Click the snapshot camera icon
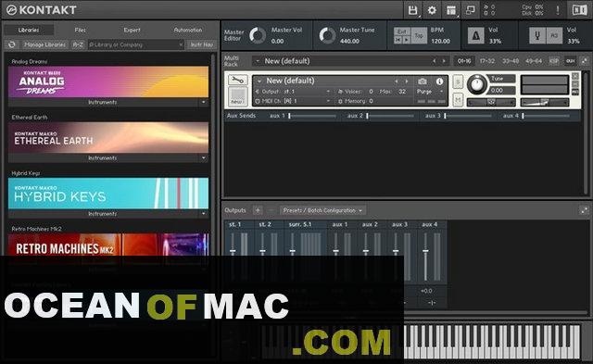 coord(423,82)
